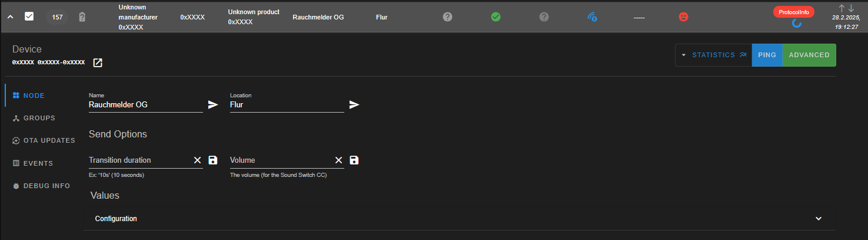868x240 pixels.
Task: Send the Flur location update
Action: pos(354,105)
